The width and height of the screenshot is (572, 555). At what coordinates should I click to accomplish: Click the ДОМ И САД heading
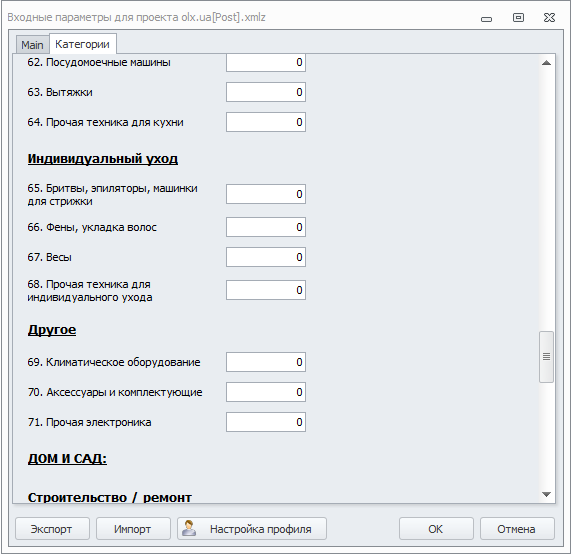67,458
